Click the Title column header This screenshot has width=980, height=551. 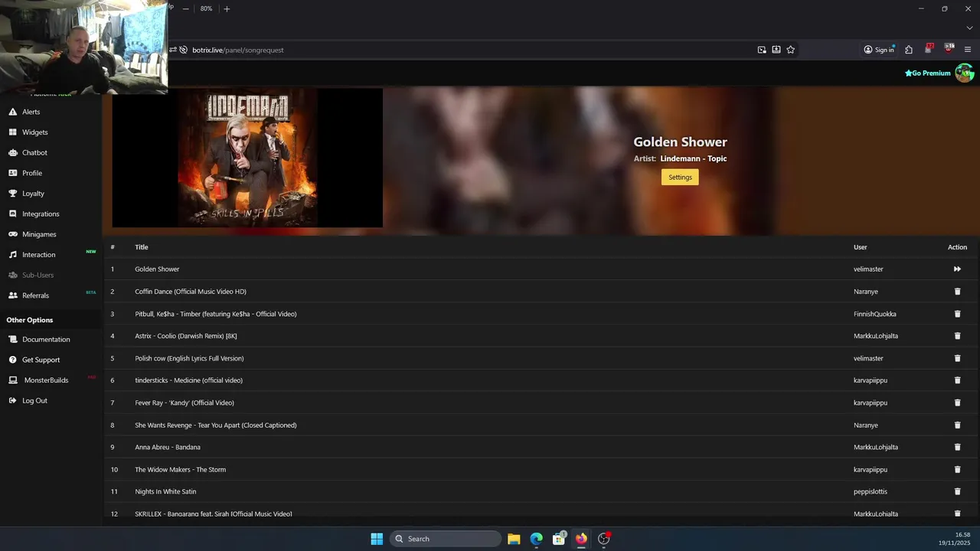click(x=142, y=247)
